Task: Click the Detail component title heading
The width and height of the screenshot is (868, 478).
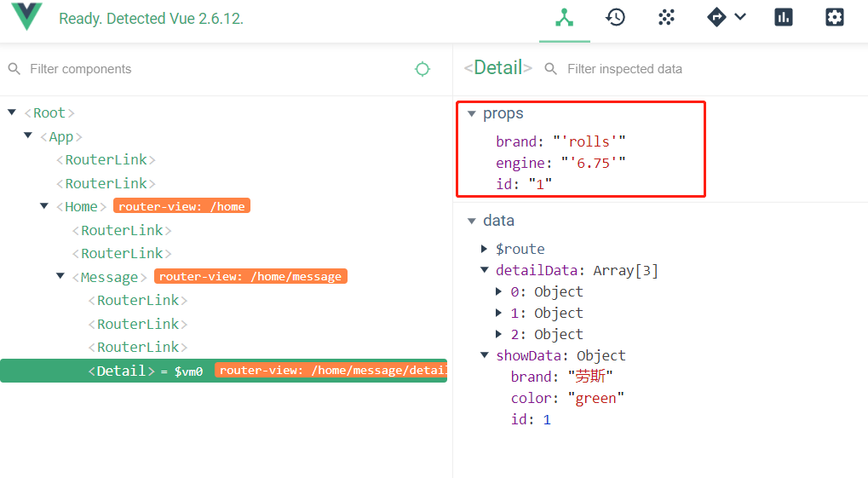Action: (x=497, y=67)
